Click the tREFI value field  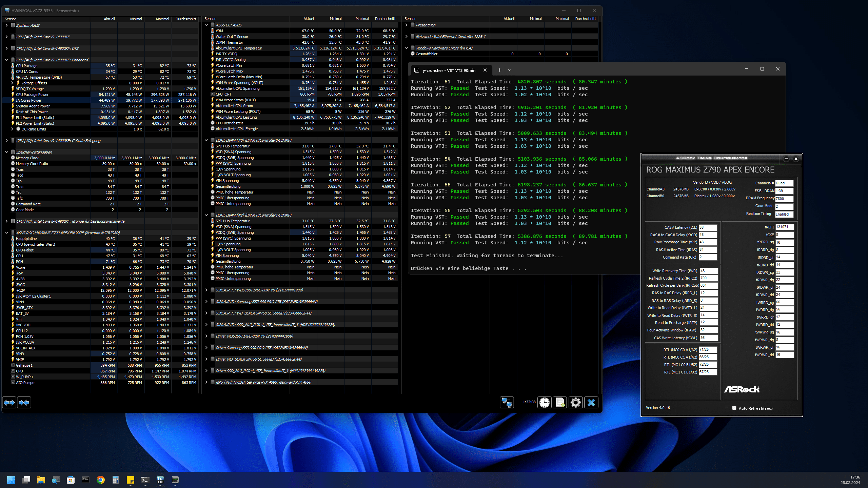tap(784, 227)
